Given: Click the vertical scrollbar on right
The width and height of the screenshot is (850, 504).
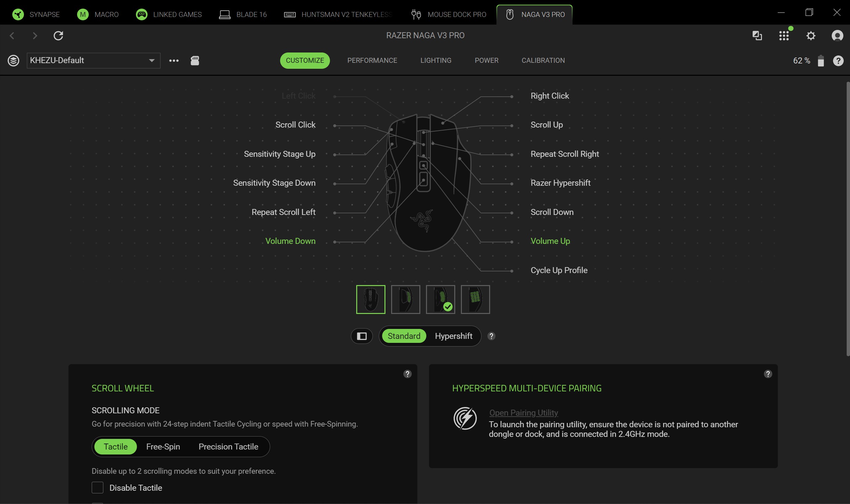Looking at the screenshot, I should click(x=848, y=219).
